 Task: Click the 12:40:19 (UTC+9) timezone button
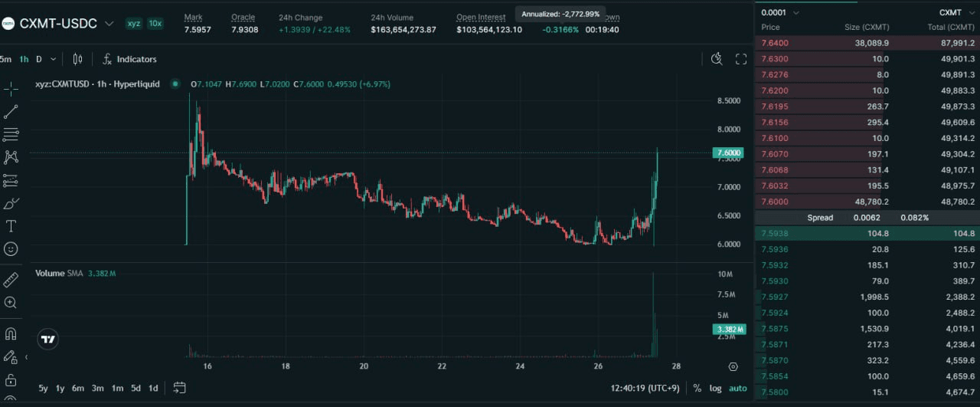point(645,388)
